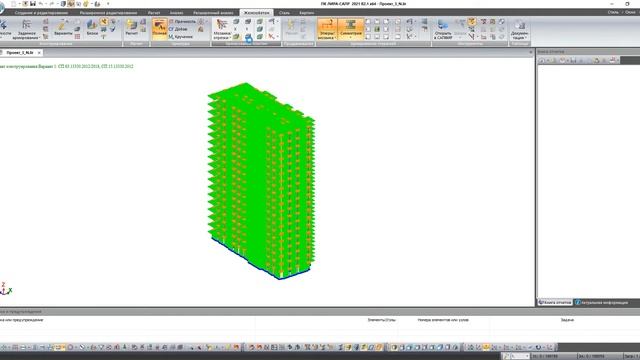640x360 pixels.
Task: Toggle the Симметрия button
Action: 351,29
